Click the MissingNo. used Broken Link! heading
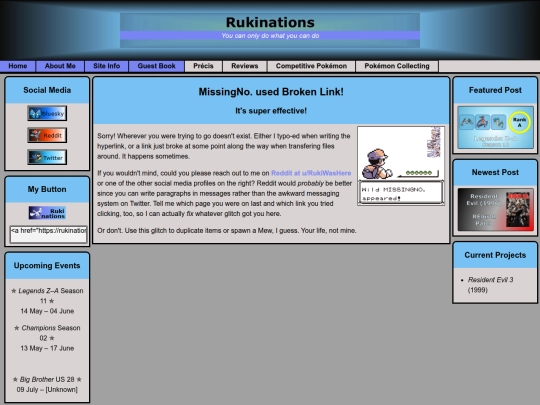 pos(271,92)
